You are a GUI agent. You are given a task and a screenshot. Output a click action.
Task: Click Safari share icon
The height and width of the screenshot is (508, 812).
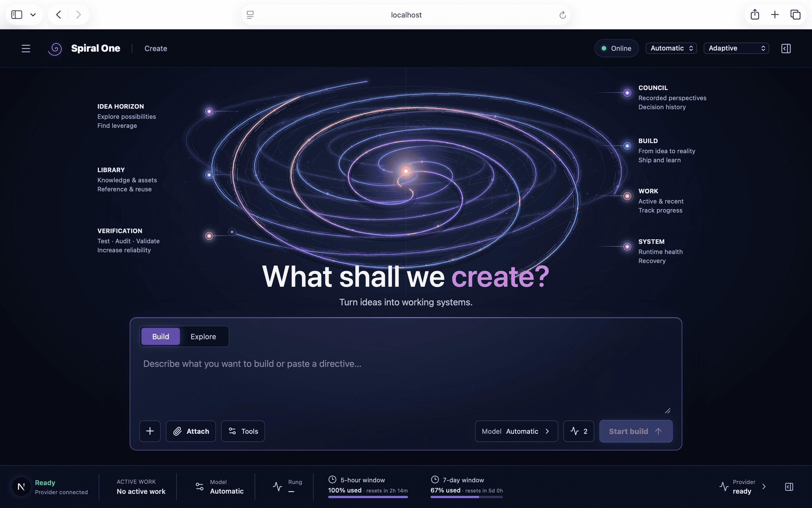[754, 14]
